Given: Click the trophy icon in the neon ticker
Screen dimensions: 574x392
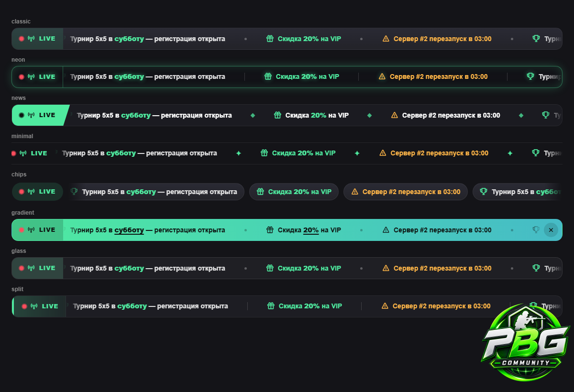Looking at the screenshot, I should click(x=530, y=76).
